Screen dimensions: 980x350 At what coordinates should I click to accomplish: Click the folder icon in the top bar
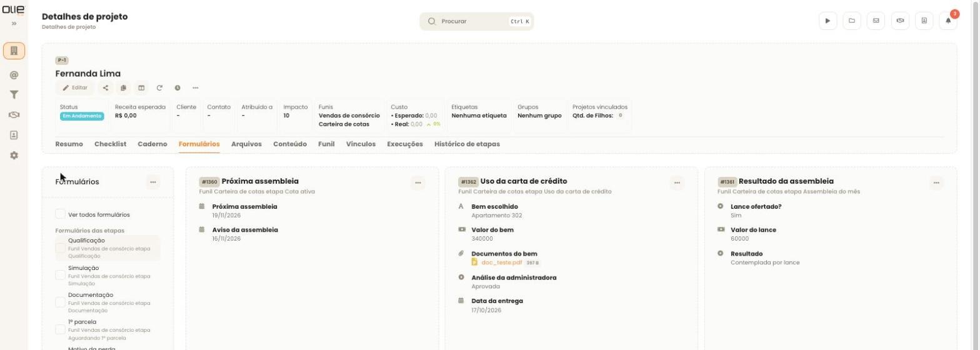pyautogui.click(x=852, y=21)
